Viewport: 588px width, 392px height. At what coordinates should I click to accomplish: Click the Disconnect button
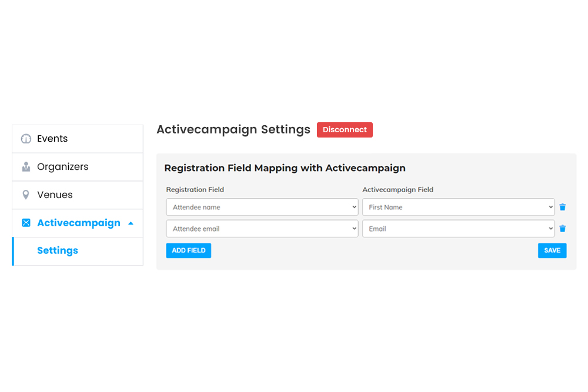[x=345, y=129]
